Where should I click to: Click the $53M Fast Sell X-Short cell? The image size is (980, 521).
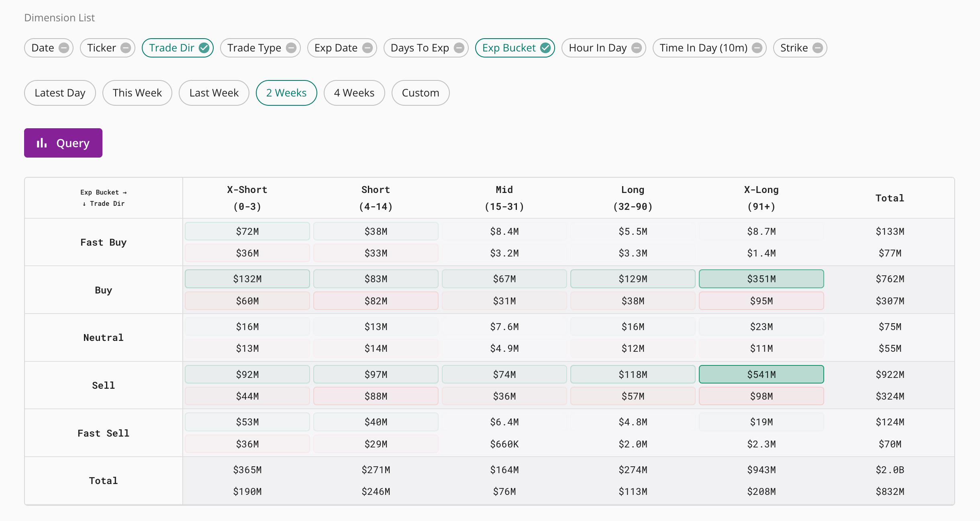[x=247, y=422]
